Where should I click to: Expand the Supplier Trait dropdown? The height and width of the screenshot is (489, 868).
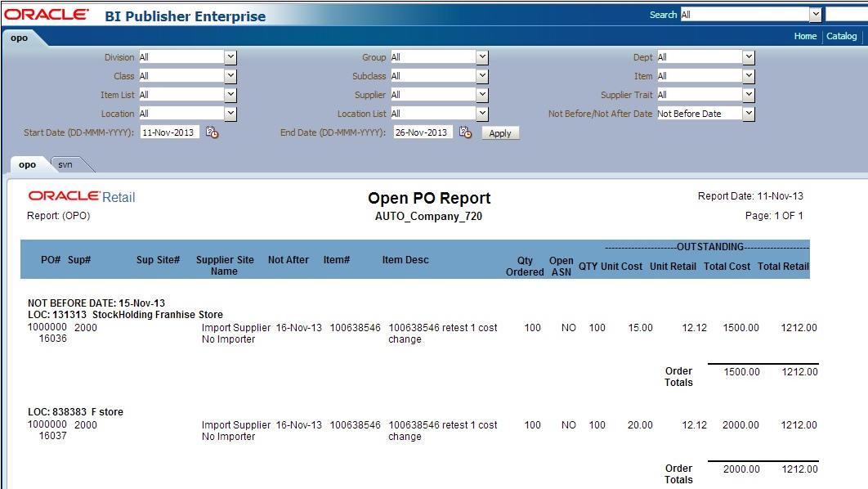point(749,95)
